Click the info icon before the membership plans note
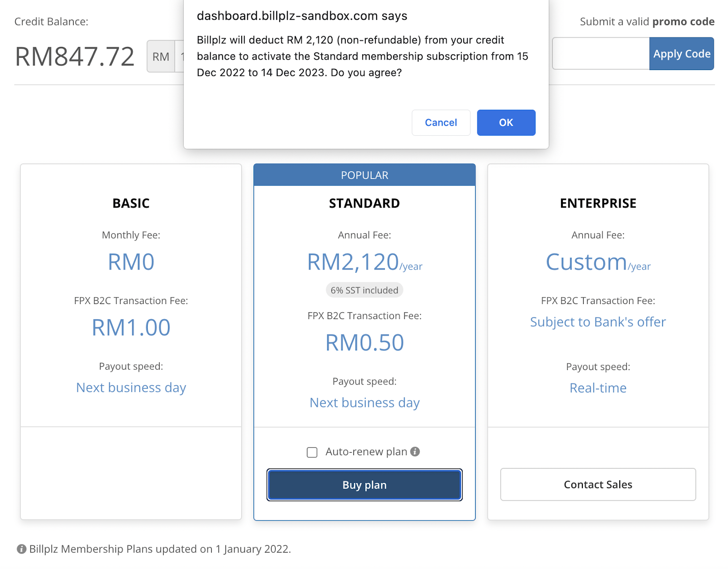Image resolution: width=728 pixels, height=569 pixels. coord(21,549)
